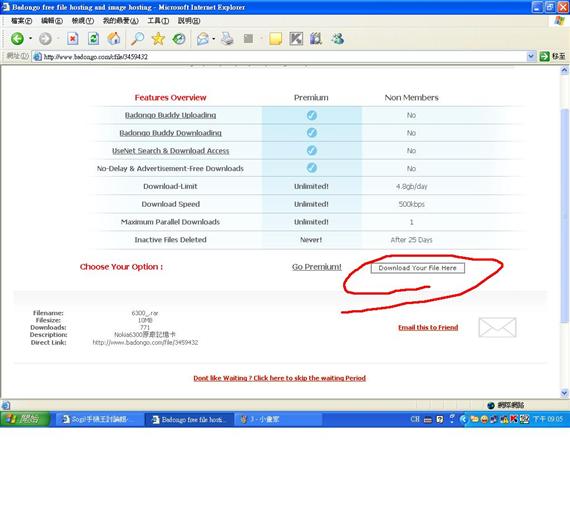Image resolution: width=570 pixels, height=527 pixels.
Task: Open Badongo Buddy Downloading link
Action: point(170,133)
